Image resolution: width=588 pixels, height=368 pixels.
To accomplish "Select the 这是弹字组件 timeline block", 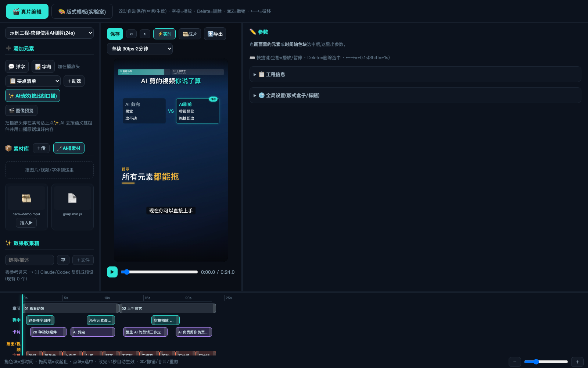I will tap(40, 320).
